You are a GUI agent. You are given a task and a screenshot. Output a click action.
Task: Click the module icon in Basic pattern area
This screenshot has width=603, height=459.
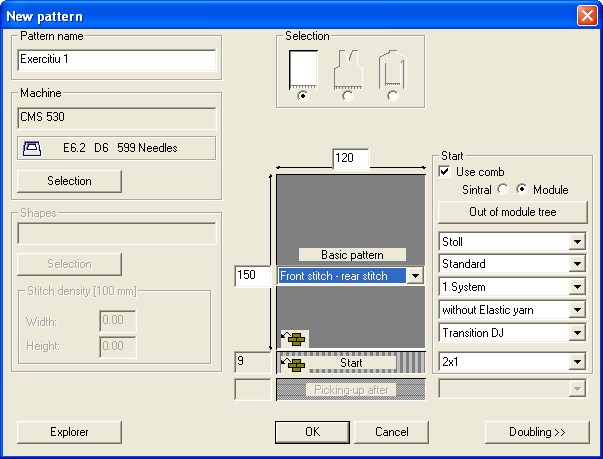(296, 339)
